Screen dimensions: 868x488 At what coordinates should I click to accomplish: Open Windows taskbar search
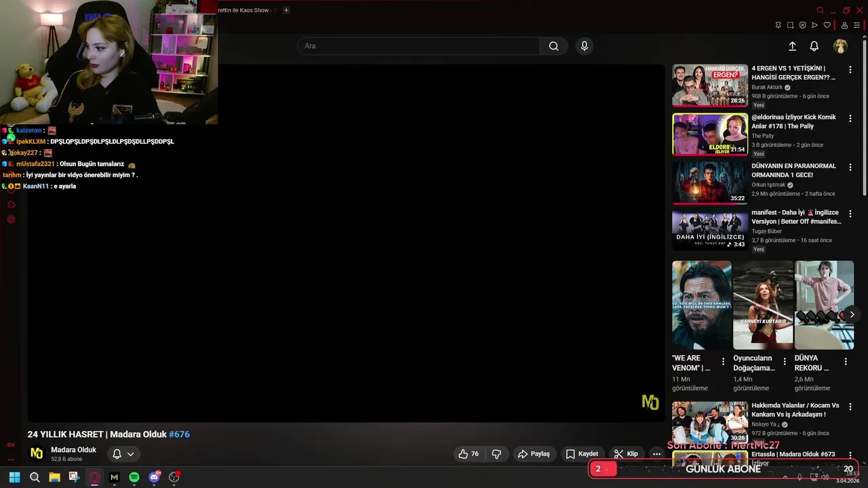click(35, 477)
